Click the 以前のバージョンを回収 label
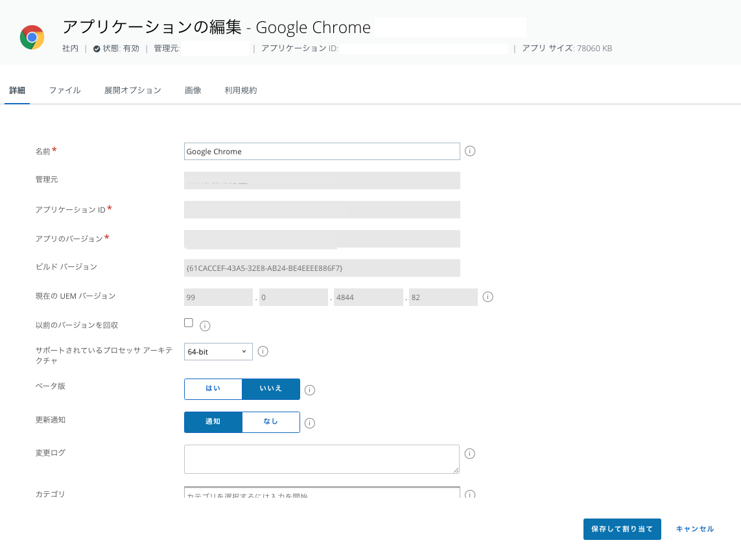 76,325
